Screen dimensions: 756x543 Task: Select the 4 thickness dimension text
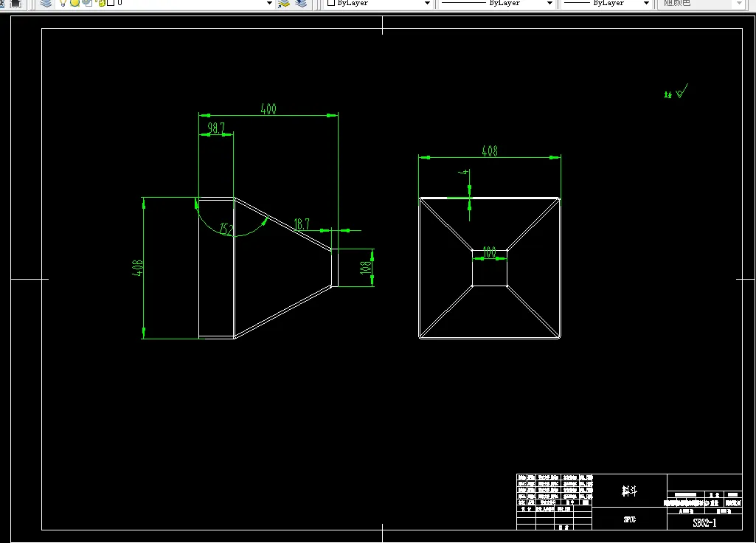point(464,172)
